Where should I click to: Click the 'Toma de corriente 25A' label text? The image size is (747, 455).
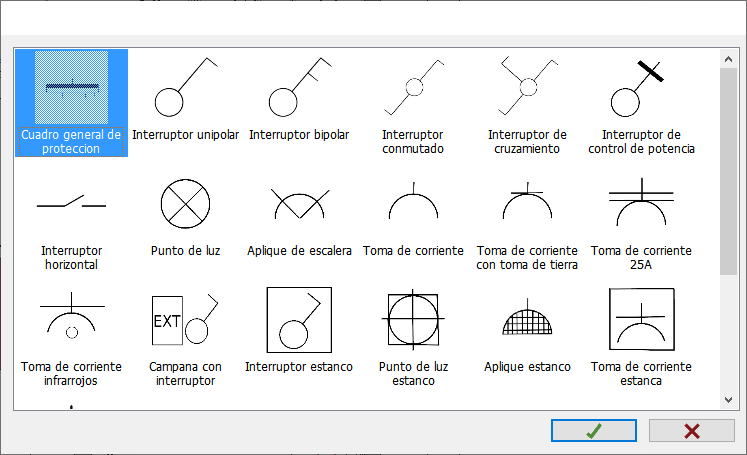click(641, 258)
